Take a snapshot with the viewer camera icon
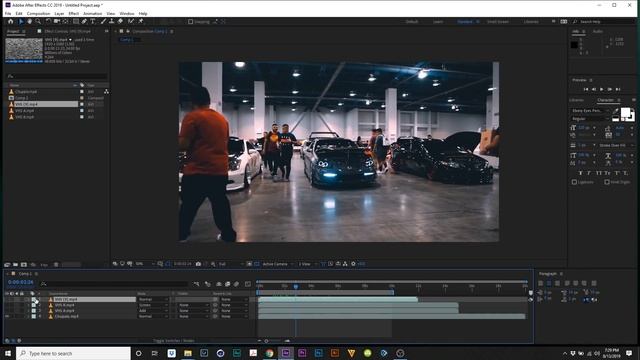640x360 pixels. coord(198,264)
